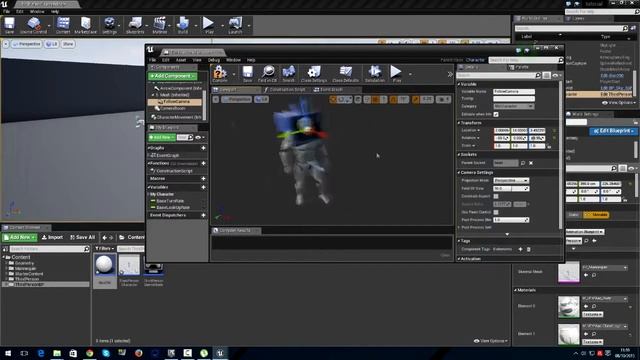The height and width of the screenshot is (360, 640).
Task: Add new event dispatcher with plus icon
Action: tap(203, 215)
